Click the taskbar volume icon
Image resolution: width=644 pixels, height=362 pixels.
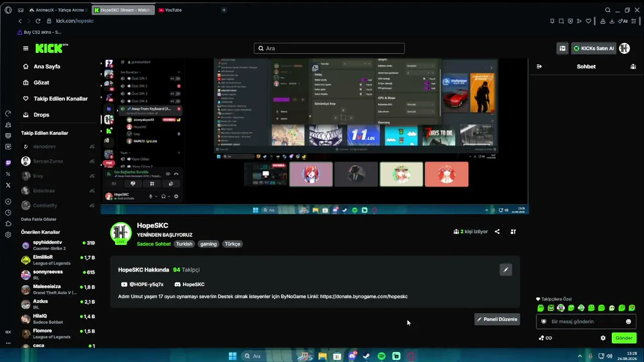[x=609, y=356]
